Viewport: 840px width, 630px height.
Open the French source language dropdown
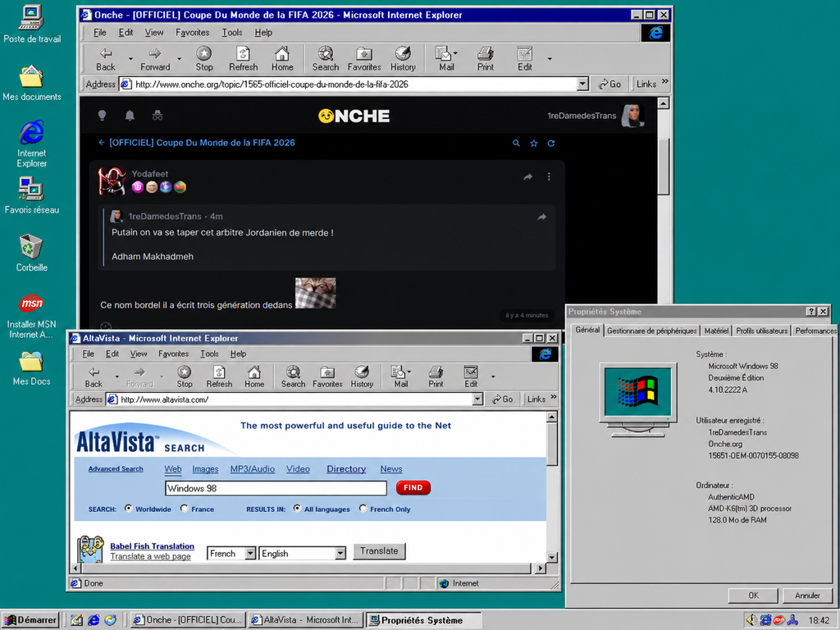(x=250, y=554)
